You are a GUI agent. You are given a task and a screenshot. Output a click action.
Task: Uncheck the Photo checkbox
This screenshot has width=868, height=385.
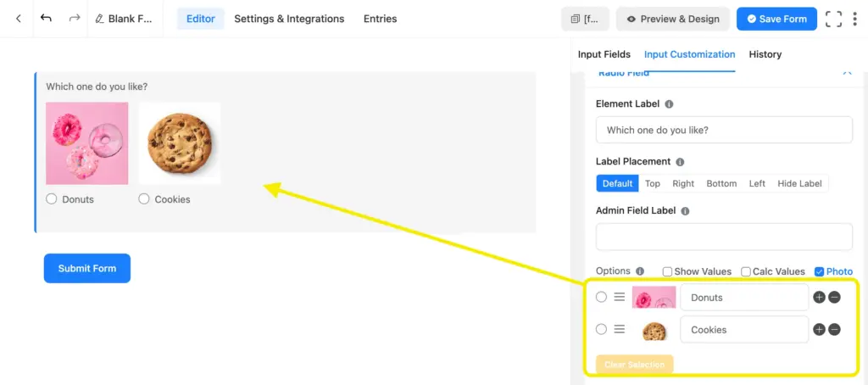819,271
